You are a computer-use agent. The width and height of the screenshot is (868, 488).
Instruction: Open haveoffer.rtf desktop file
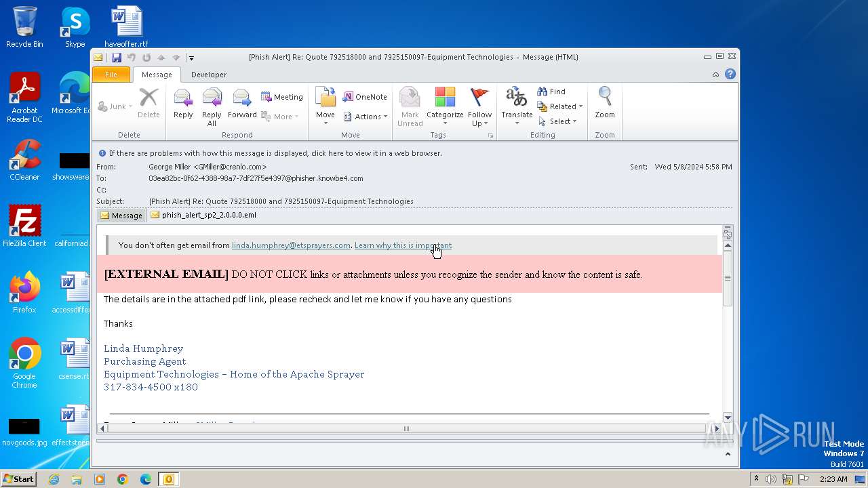click(126, 28)
